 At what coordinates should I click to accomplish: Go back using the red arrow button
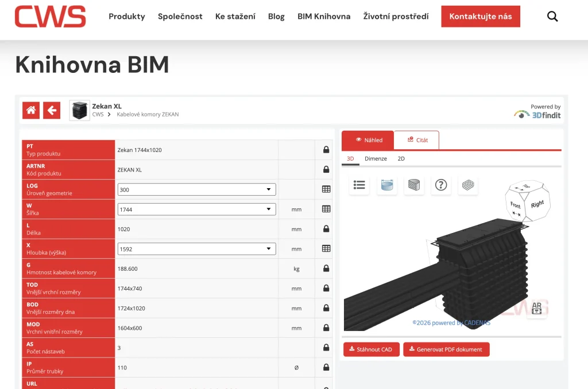click(52, 110)
